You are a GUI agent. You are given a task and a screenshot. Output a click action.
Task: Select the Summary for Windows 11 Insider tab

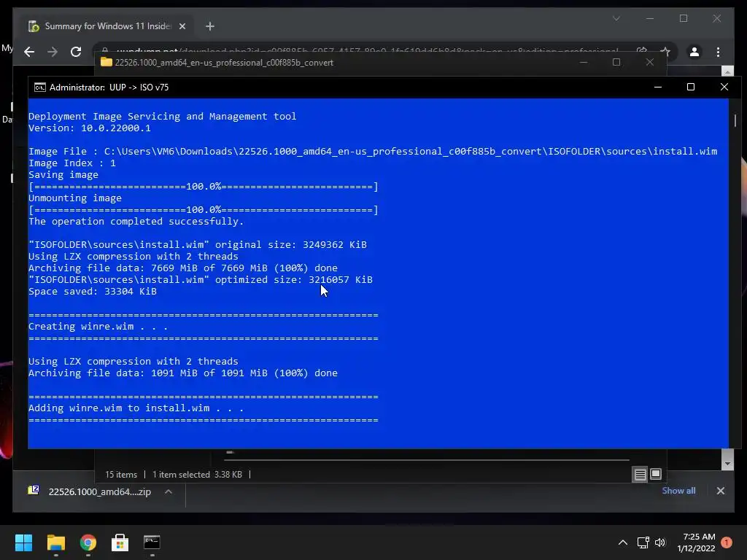pos(107,26)
